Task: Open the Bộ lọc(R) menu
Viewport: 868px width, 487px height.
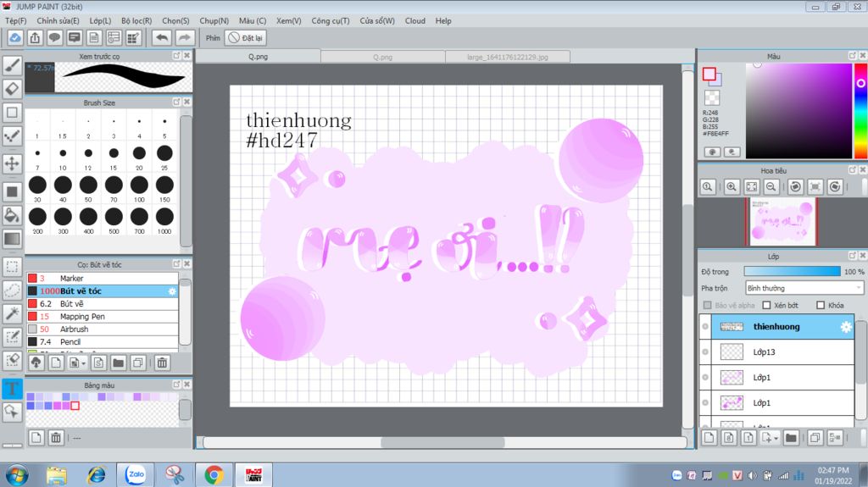Action: [x=136, y=20]
